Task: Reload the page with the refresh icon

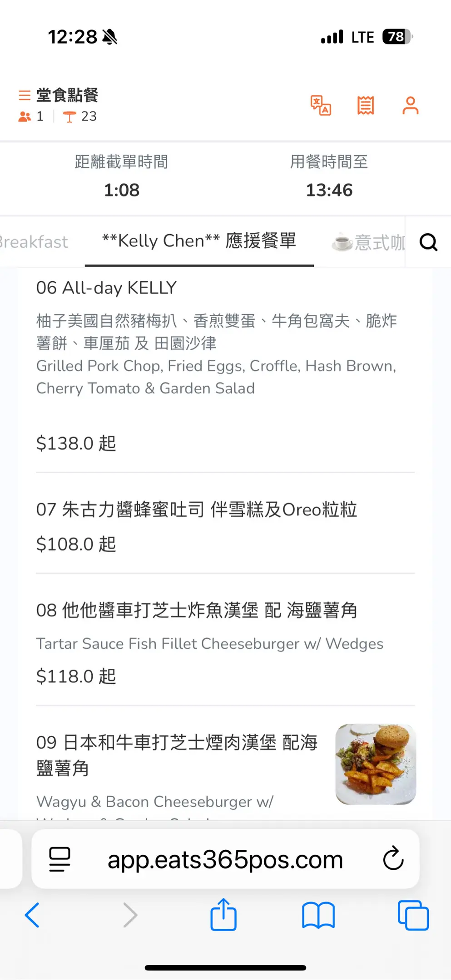Action: click(x=393, y=858)
